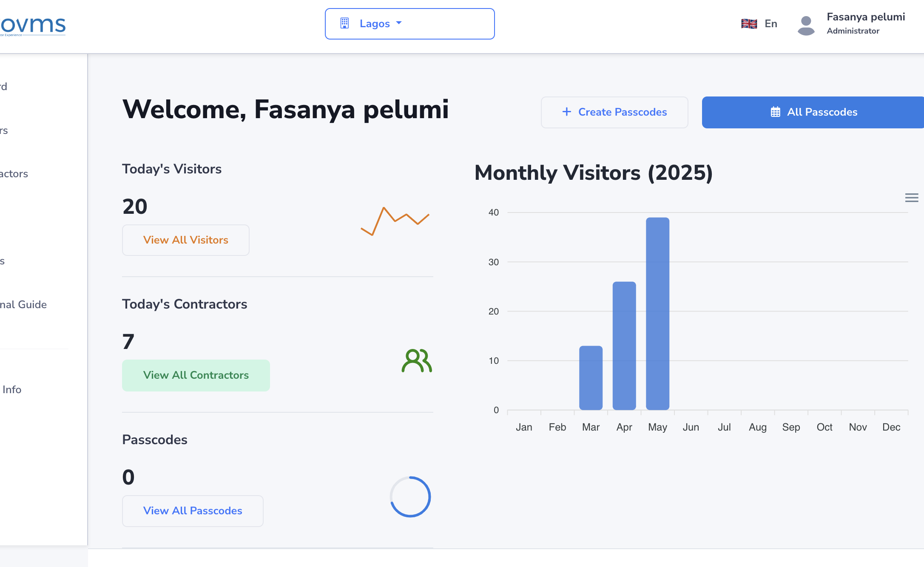Click the May bar in Monthly Visitors chart
The height and width of the screenshot is (567, 924).
tap(657, 314)
